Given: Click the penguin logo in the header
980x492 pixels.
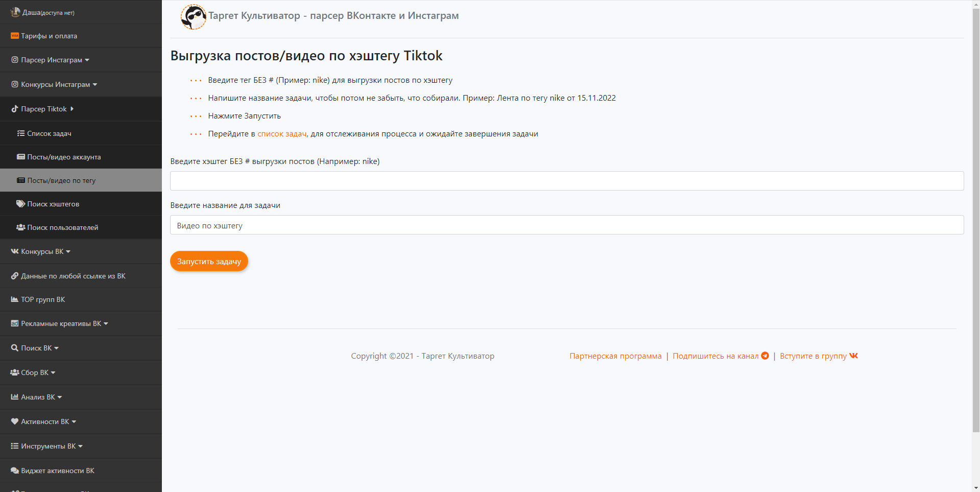Looking at the screenshot, I should coord(194,17).
